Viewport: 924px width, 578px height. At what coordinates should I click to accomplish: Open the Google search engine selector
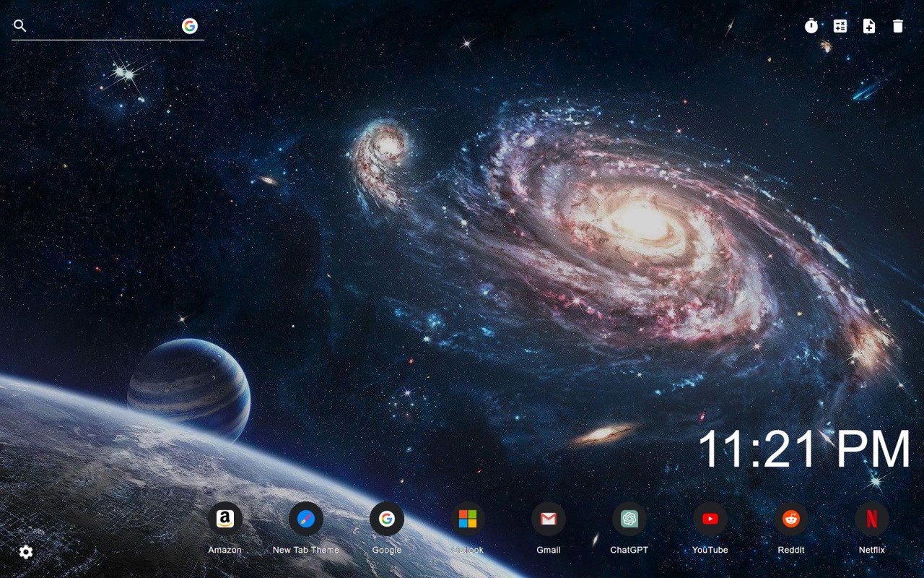click(190, 26)
